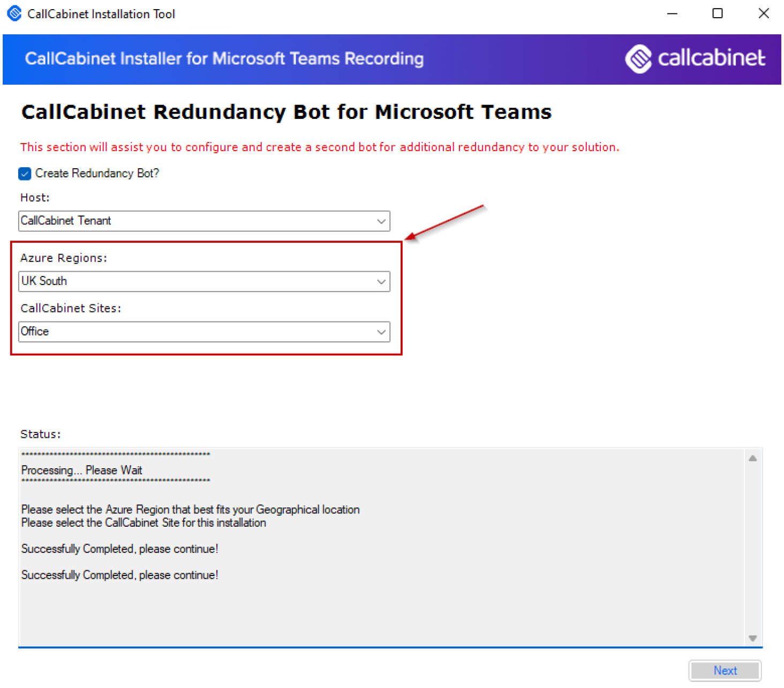Click the 'Host:' label
This screenshot has height=688, width=784.
click(35, 198)
